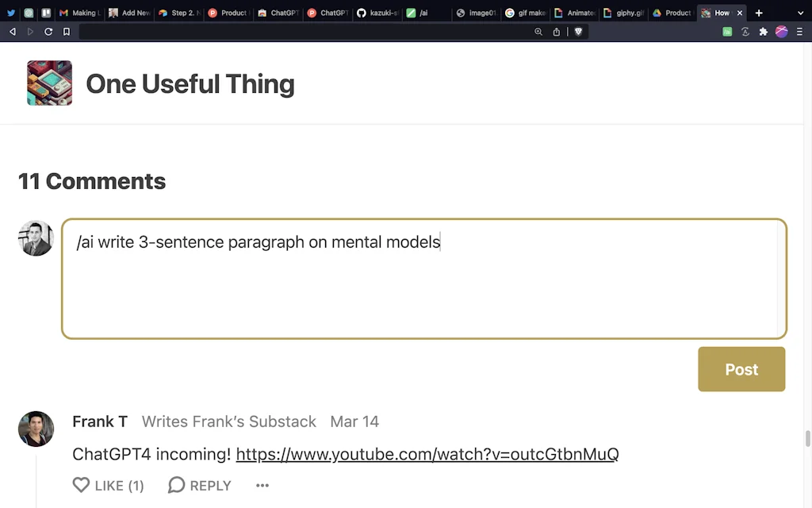Screen dimensions: 812x508
Task: Click inside the comment text box
Action: pos(424,278)
